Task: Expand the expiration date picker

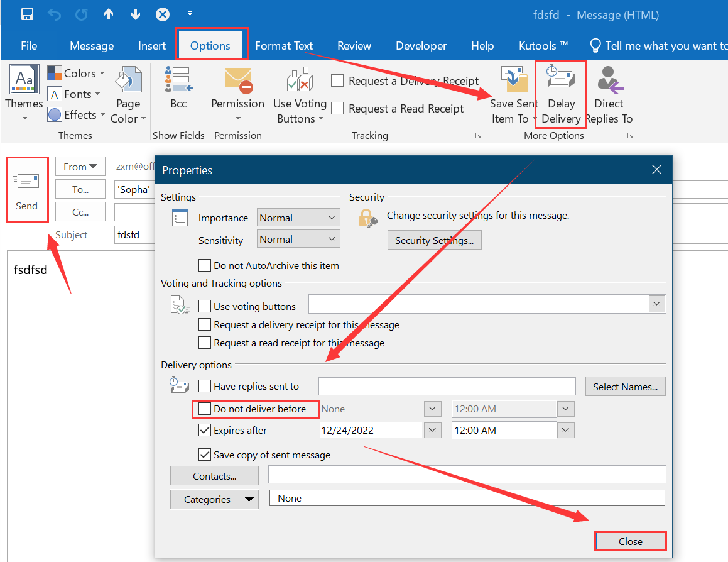Action: pyautogui.click(x=432, y=430)
